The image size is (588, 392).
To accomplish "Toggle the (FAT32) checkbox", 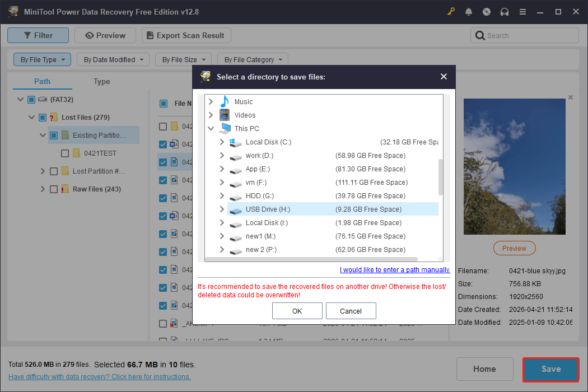I will (31, 100).
